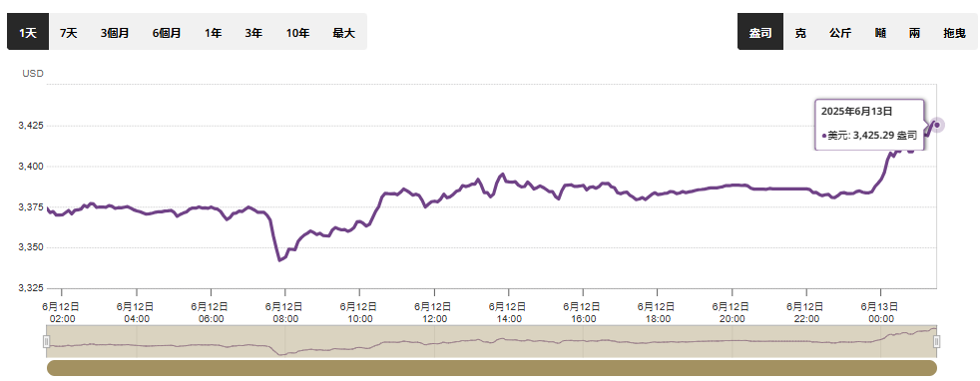The width and height of the screenshot is (980, 381).
Task: Click the right range navigator handle
Action: pos(936,342)
